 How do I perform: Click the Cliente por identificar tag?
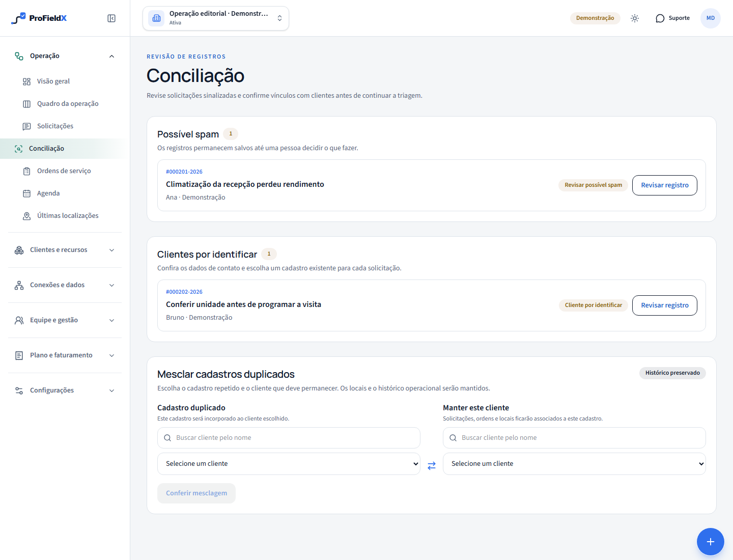click(593, 305)
